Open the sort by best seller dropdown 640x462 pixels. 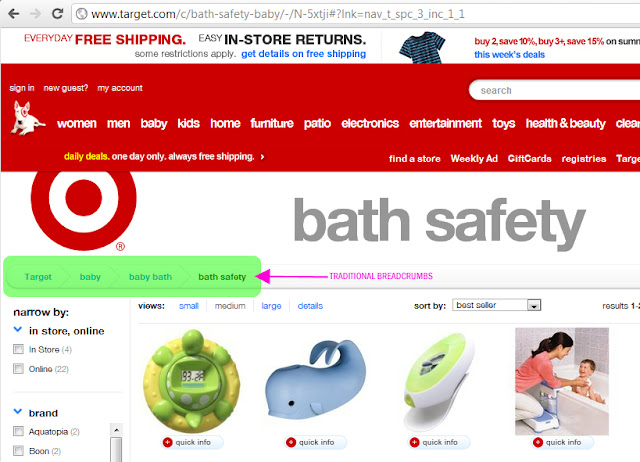click(x=496, y=305)
